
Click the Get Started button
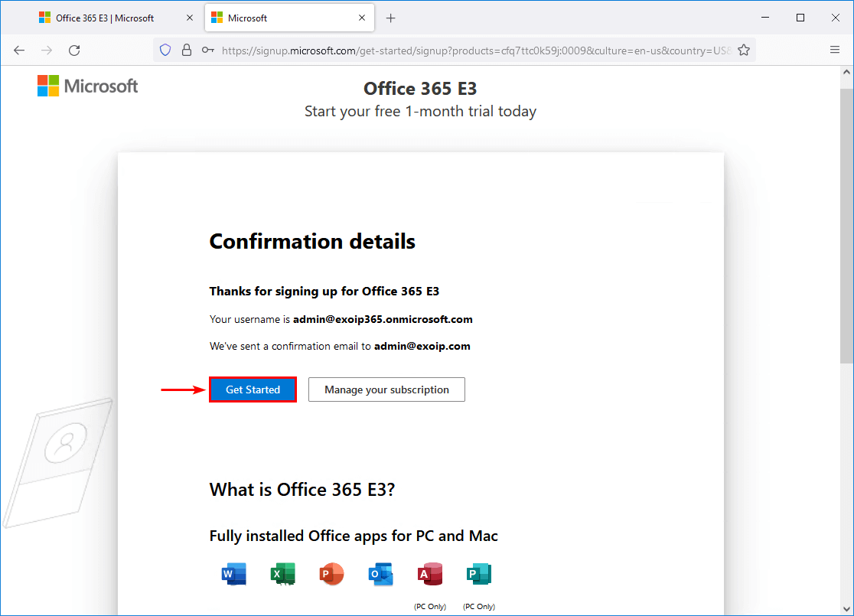click(x=253, y=389)
